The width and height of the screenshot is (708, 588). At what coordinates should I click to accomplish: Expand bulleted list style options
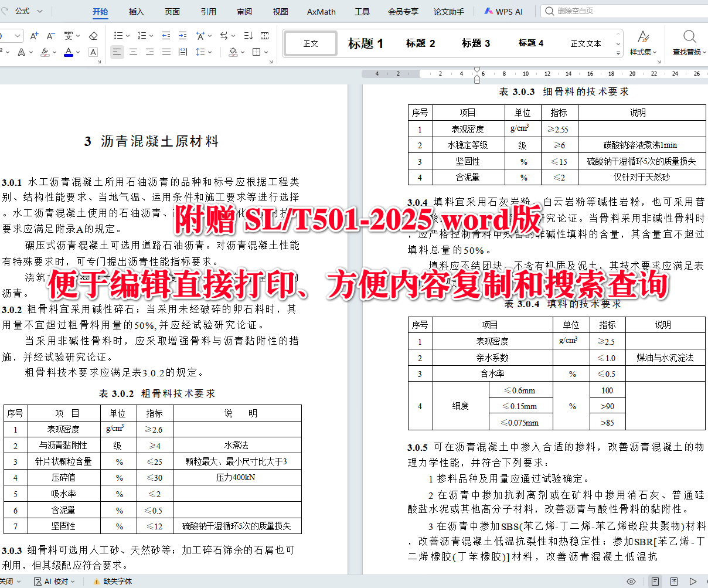click(127, 36)
